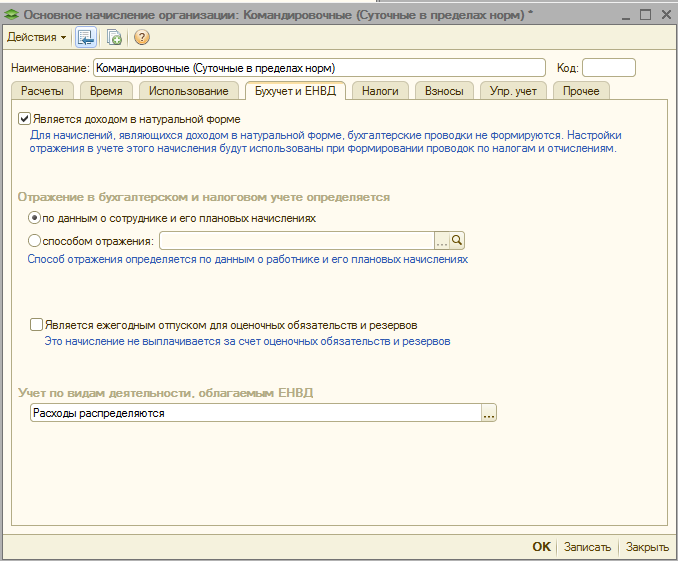
Task: Click the copy-with-plus toolbar icon
Action: (x=113, y=37)
